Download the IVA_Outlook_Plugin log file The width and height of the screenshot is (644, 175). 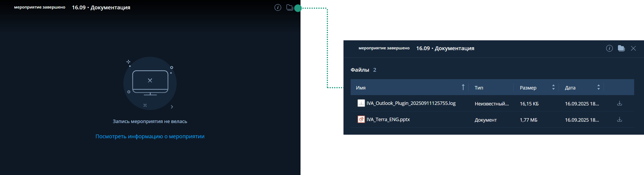[x=620, y=103]
